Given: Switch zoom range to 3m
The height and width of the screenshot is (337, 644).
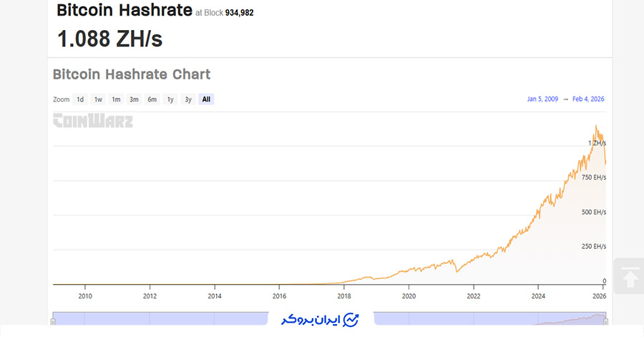Looking at the screenshot, I should click(134, 99).
